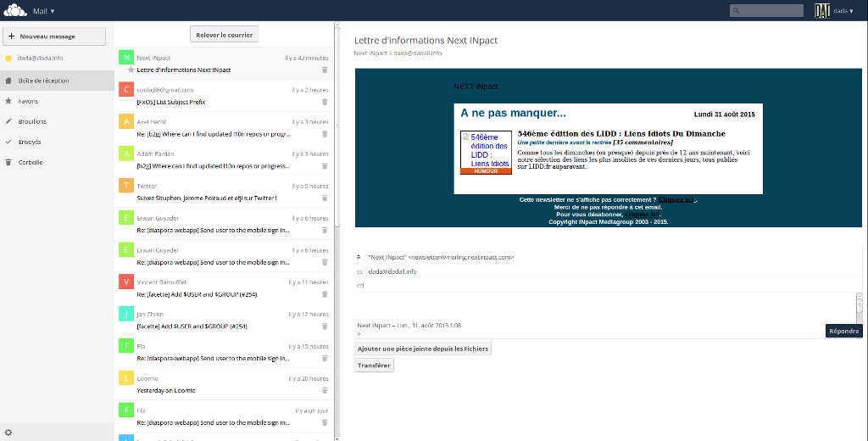Delete the Twitter message
The width and height of the screenshot is (868, 441).
pos(325,198)
